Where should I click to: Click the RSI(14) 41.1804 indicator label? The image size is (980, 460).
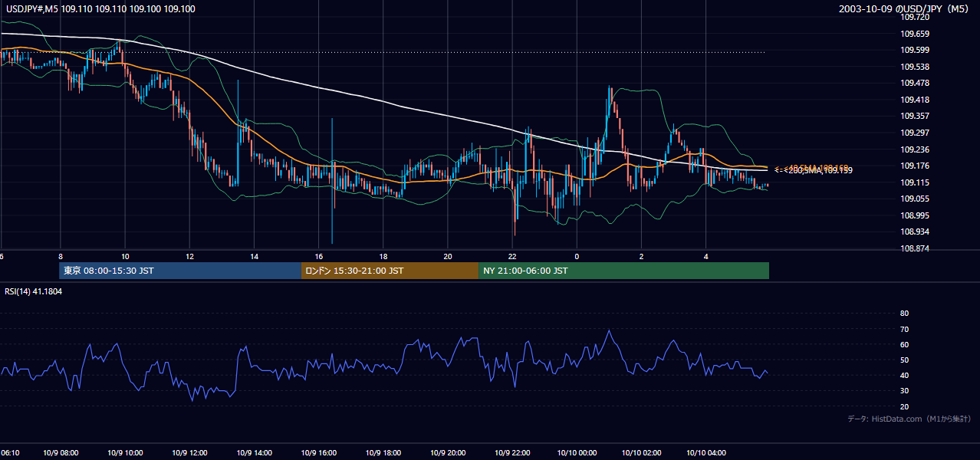tap(34, 291)
